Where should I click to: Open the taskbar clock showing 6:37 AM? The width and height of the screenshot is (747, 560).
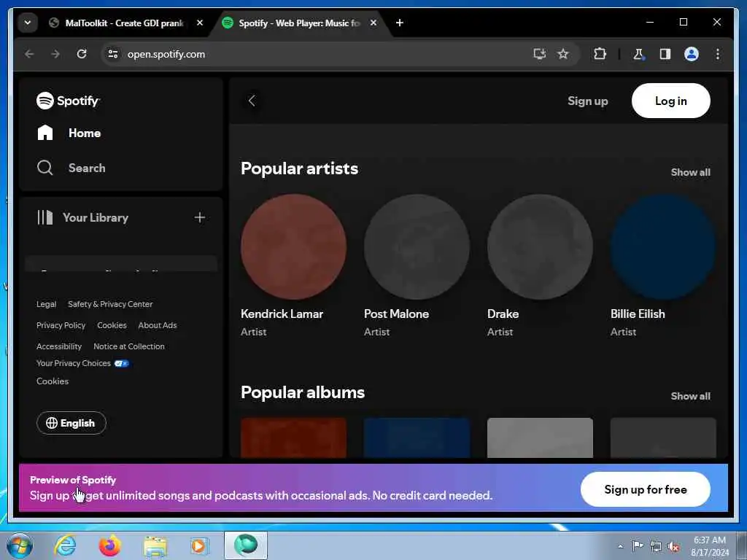[x=710, y=546]
